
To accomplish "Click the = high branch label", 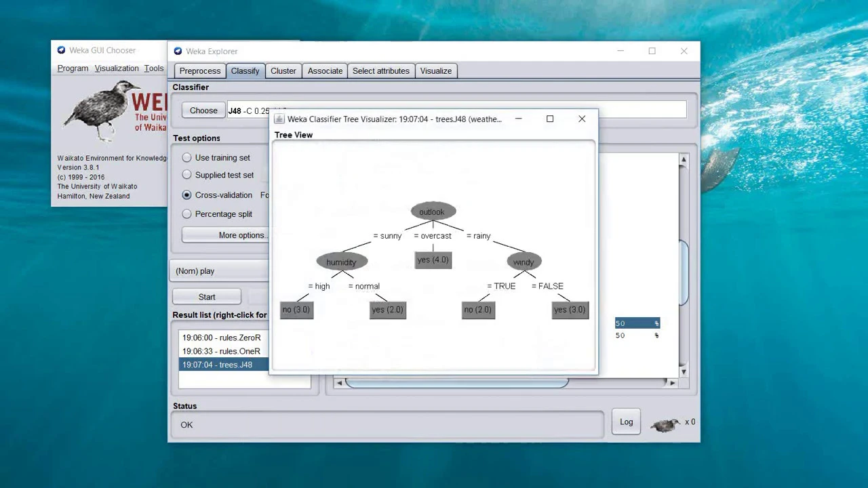I will tap(319, 286).
